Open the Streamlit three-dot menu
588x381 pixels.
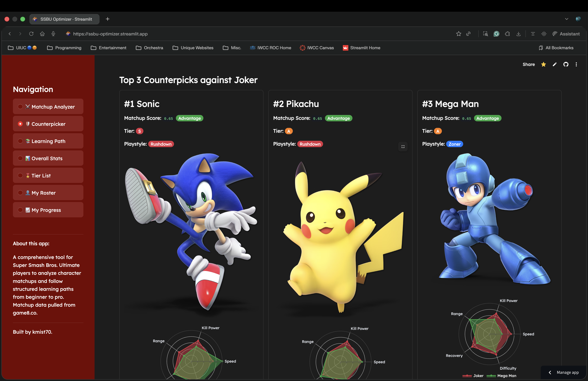tap(576, 65)
